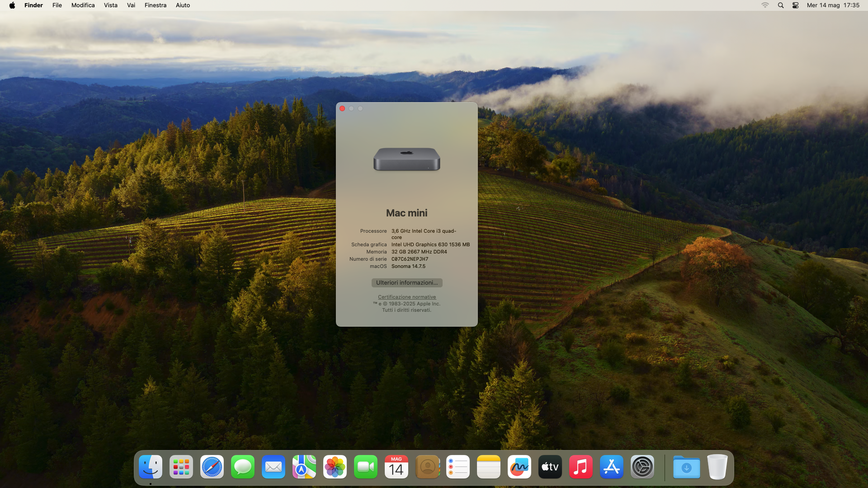Launch the Notes app
This screenshot has width=868, height=488.
[x=489, y=467]
